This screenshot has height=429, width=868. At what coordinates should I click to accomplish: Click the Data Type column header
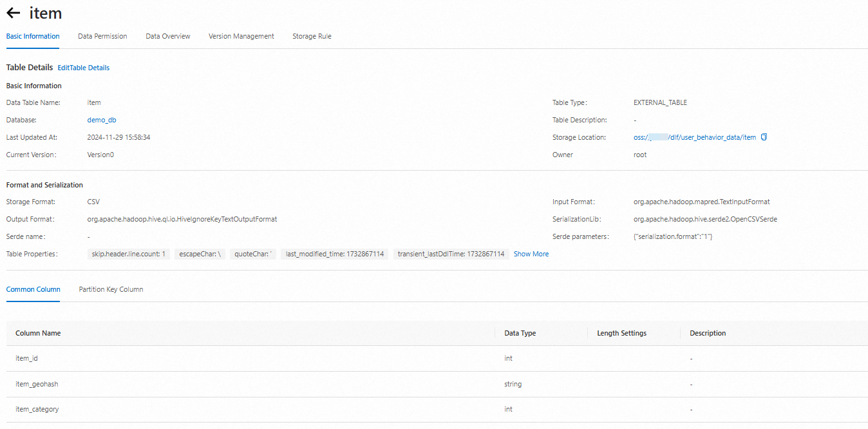click(520, 333)
